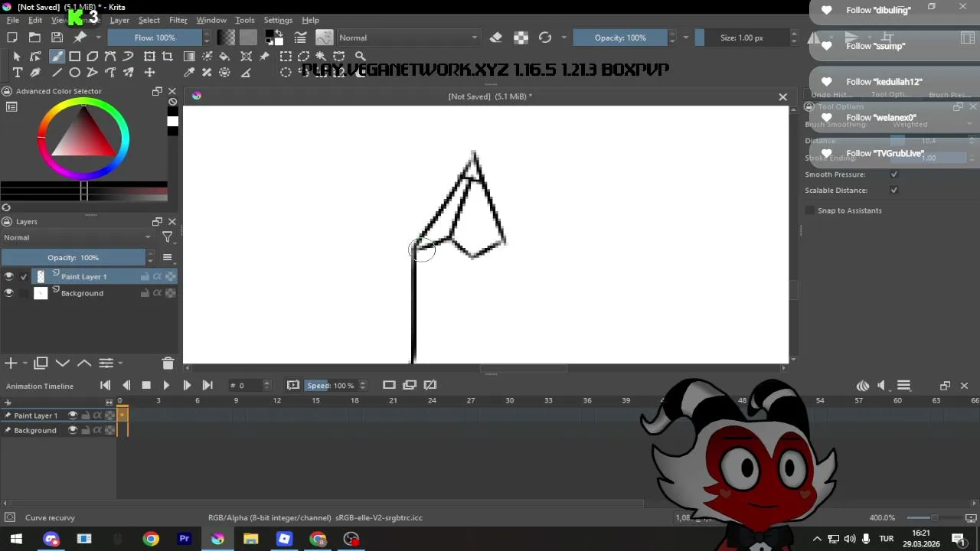Reload the original brush preset
The width and height of the screenshot is (980, 551).
pyautogui.click(x=545, y=37)
